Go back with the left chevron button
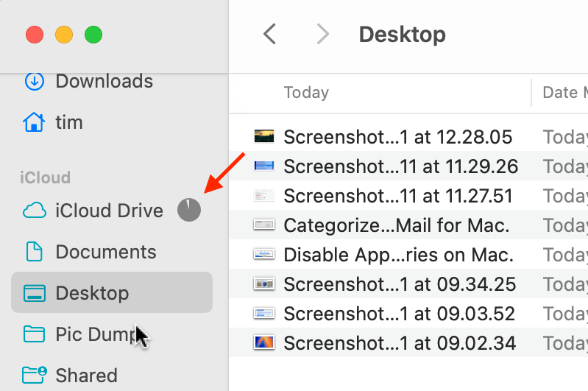 tap(270, 34)
